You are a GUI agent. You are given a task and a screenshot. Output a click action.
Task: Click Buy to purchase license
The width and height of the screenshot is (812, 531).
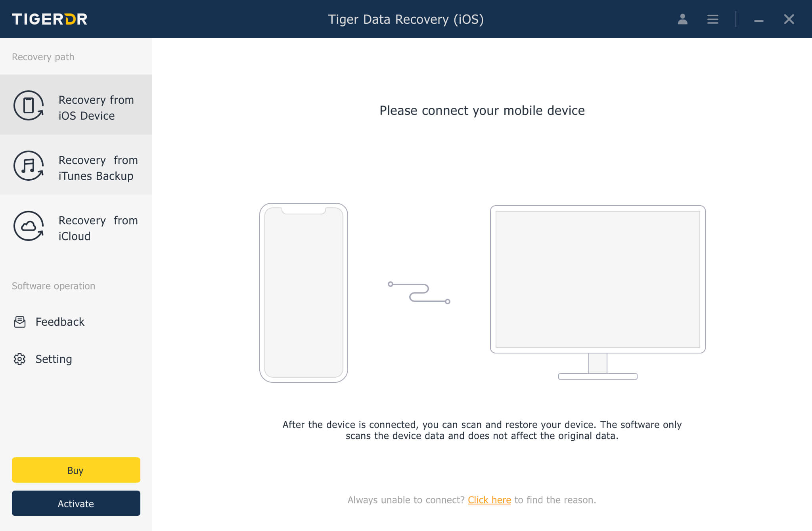click(75, 469)
